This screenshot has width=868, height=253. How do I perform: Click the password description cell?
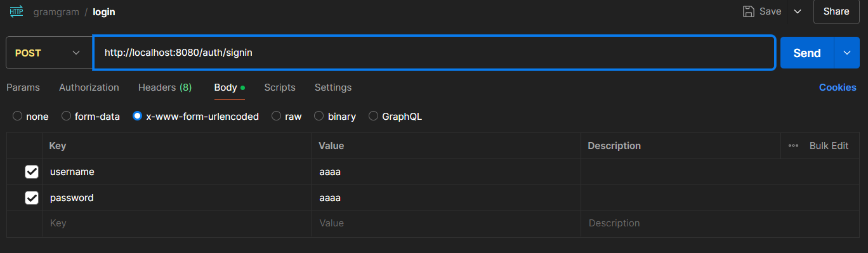tap(721, 198)
